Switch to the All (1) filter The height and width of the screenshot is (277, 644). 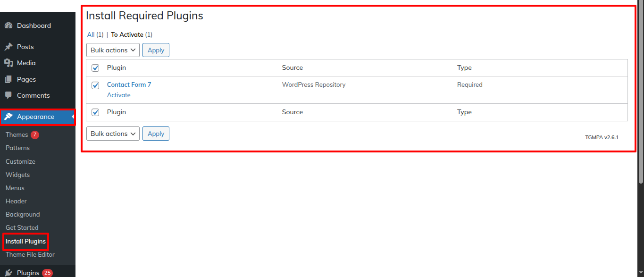coord(95,34)
